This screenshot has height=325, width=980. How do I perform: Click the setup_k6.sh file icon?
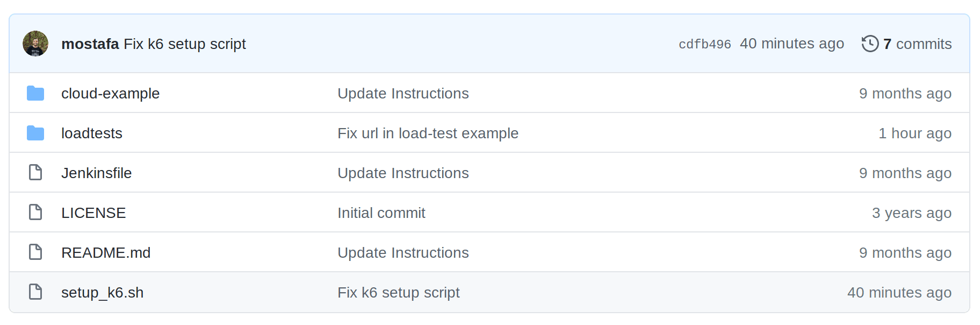pyautogui.click(x=35, y=292)
